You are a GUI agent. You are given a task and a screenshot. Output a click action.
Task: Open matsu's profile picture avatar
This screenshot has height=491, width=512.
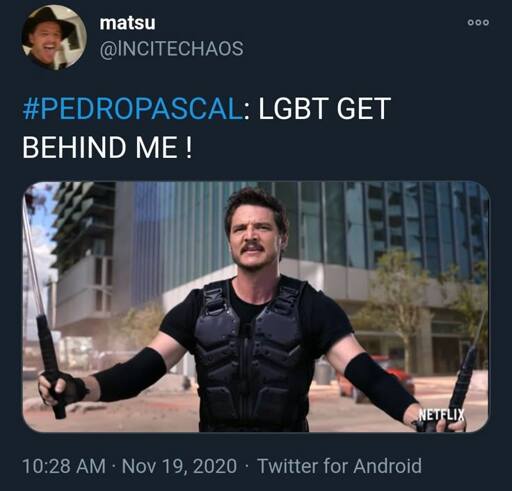tap(54, 37)
